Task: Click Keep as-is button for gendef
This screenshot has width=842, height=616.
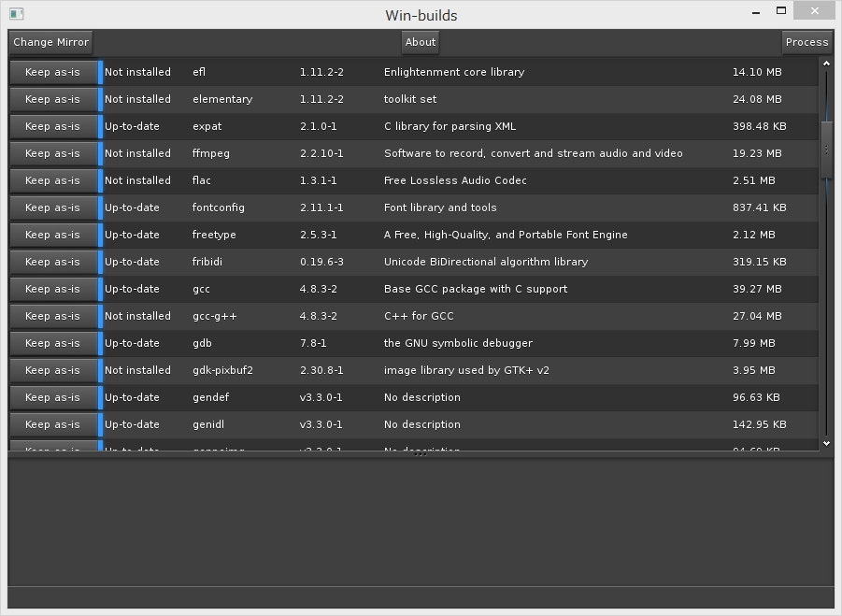Action: coord(53,397)
